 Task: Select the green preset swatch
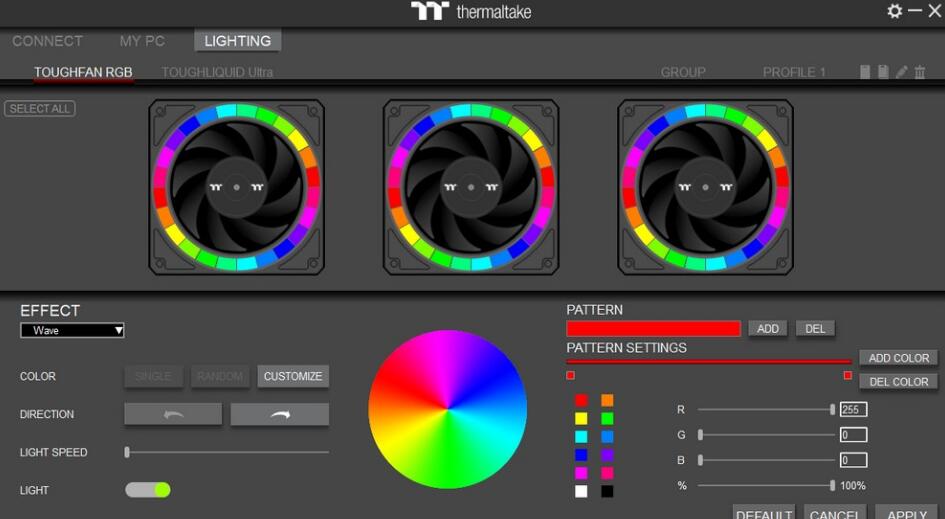607,418
